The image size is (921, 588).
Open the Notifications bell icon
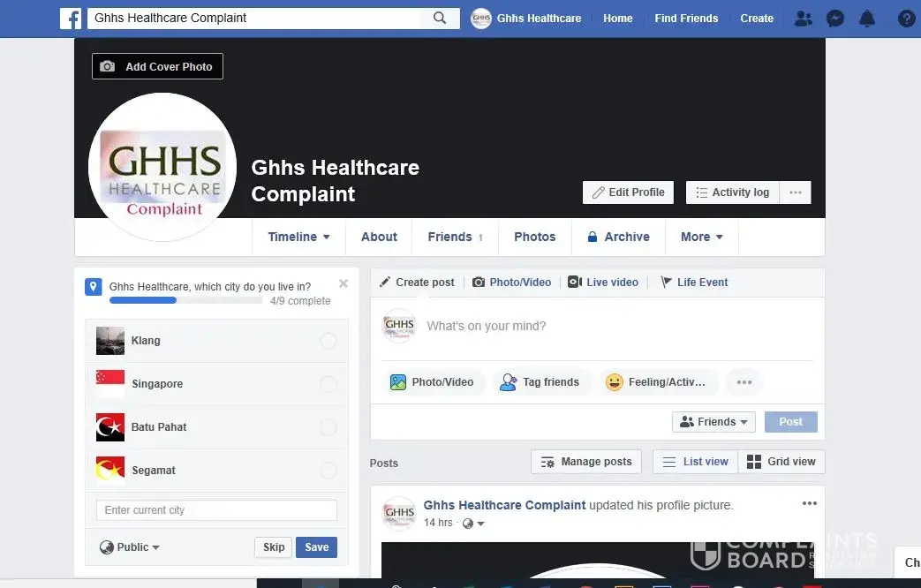[867, 19]
